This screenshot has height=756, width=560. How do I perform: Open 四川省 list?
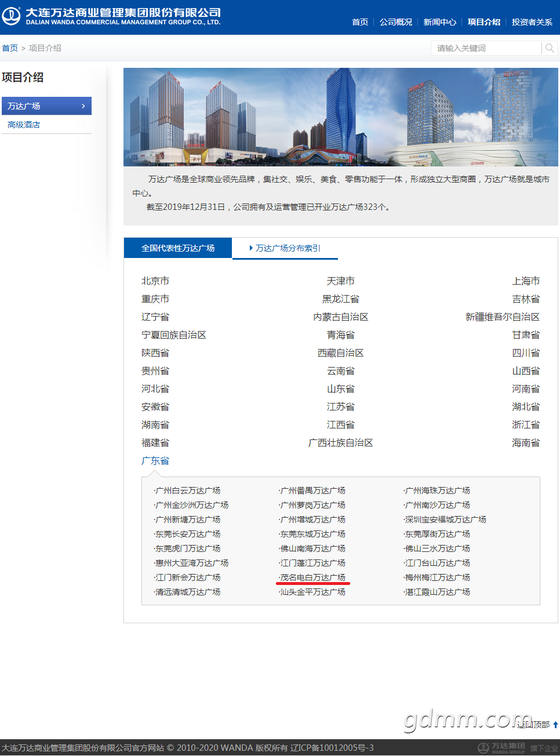point(526,353)
